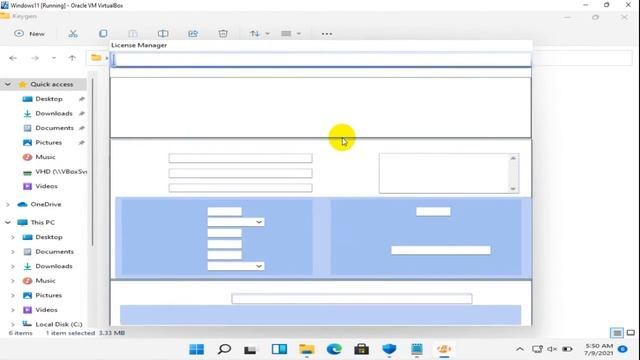The width and height of the screenshot is (640, 360).
Task: Click the top input field in License Manager
Action: point(321,60)
